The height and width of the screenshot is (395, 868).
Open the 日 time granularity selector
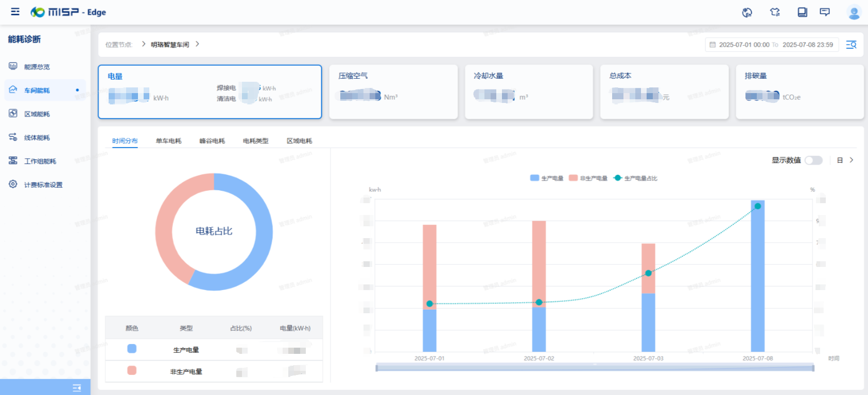[x=840, y=160]
